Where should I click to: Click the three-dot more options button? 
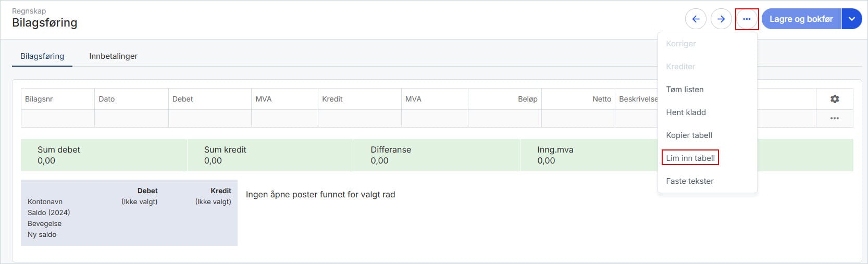(x=747, y=19)
